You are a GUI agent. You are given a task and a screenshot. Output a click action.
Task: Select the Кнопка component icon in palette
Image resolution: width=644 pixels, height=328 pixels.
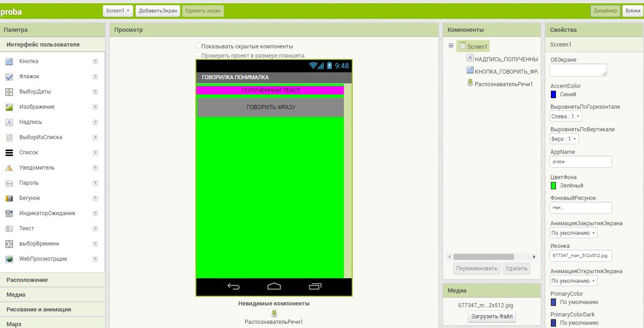[x=9, y=61]
